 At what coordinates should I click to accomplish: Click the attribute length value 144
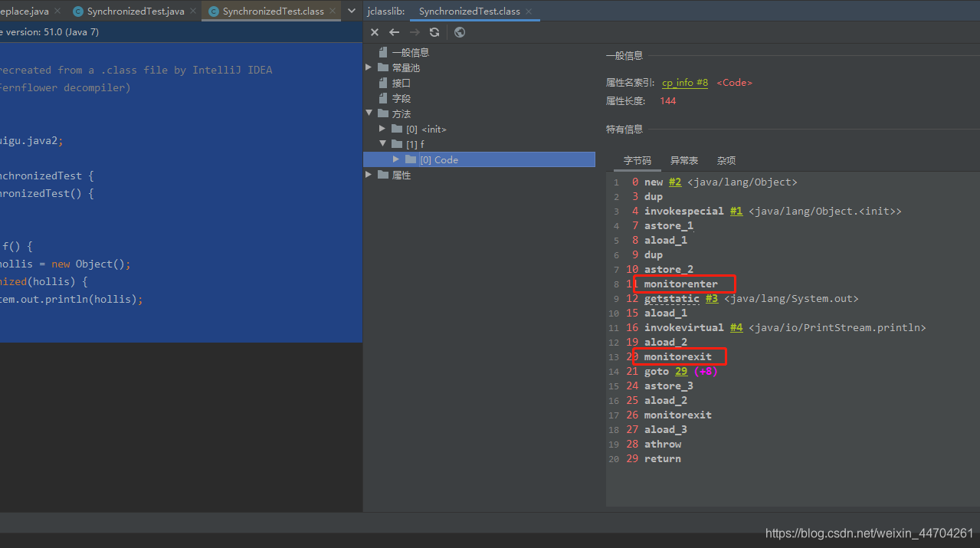click(667, 100)
